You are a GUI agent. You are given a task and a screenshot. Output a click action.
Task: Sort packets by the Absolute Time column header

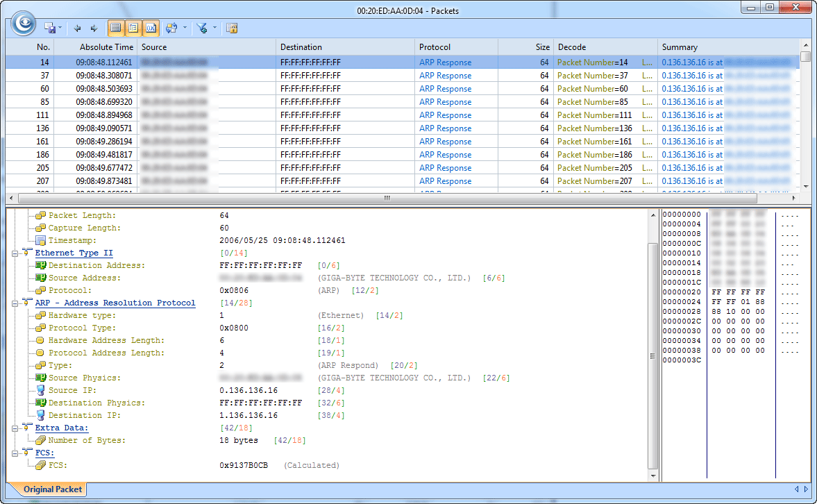coord(106,47)
